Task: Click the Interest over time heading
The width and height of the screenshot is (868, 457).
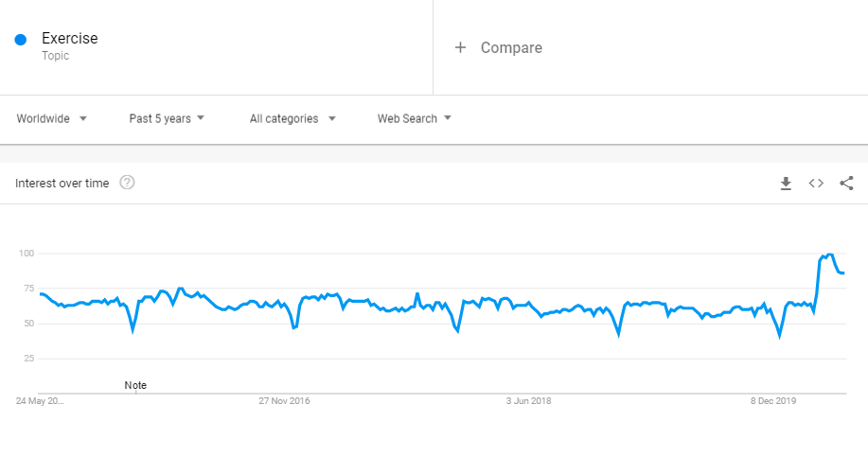Action: tap(62, 183)
